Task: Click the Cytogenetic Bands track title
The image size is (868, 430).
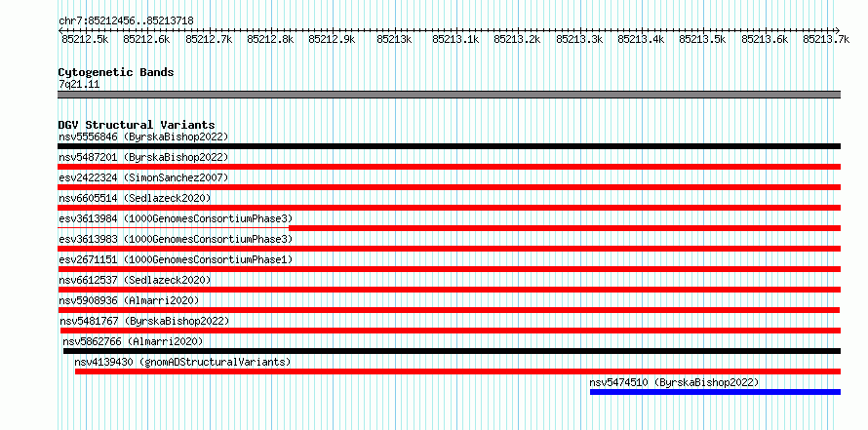Action: point(116,72)
